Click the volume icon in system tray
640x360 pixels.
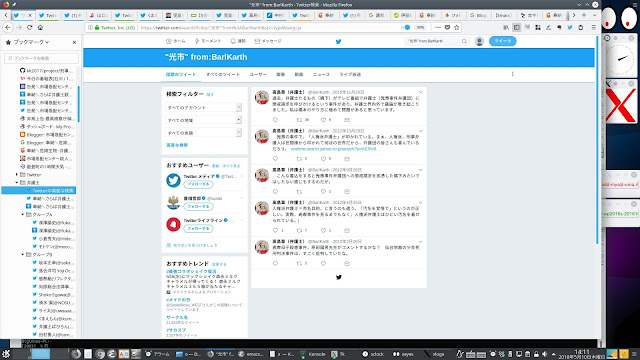click(x=544, y=354)
